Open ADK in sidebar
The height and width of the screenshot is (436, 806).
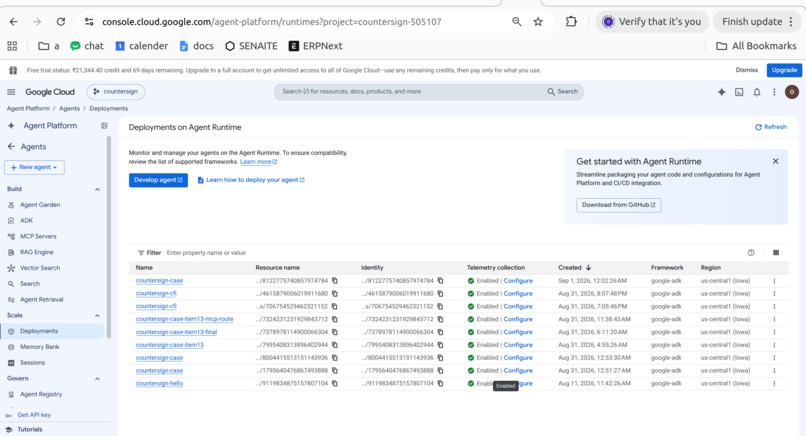click(27, 221)
